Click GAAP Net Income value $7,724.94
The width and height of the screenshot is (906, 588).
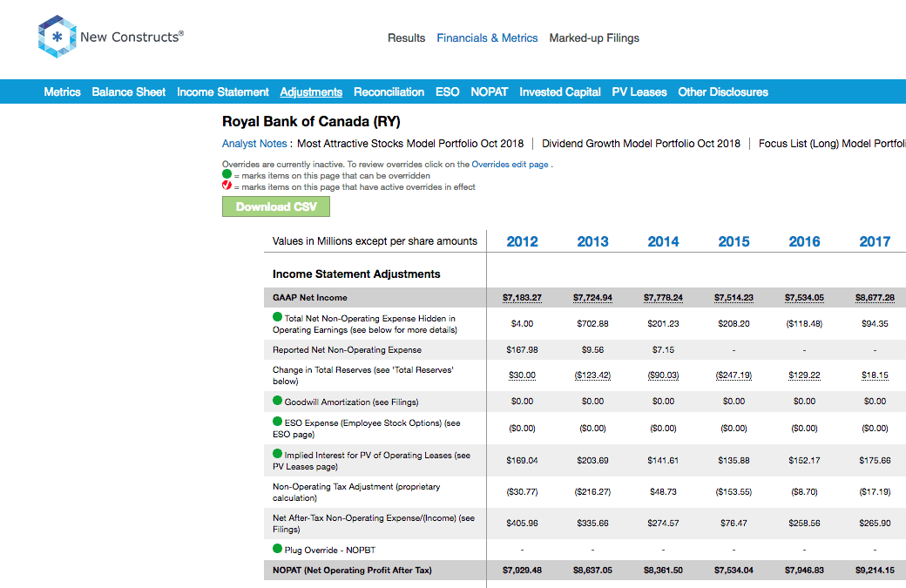coord(593,298)
